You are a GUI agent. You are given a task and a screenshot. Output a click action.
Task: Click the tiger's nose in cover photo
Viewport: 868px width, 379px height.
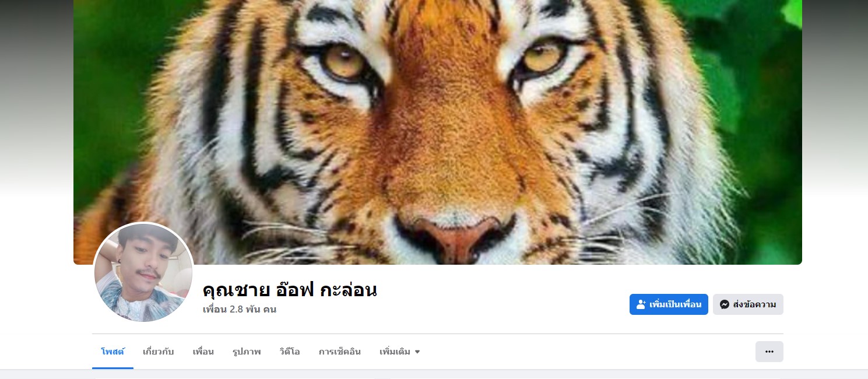455,239
